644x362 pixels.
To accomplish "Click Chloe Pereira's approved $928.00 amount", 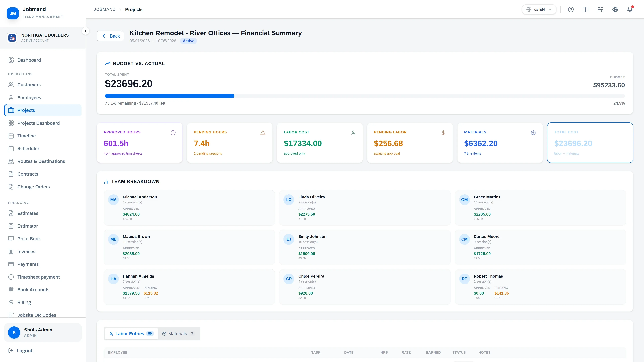I will [x=306, y=293].
